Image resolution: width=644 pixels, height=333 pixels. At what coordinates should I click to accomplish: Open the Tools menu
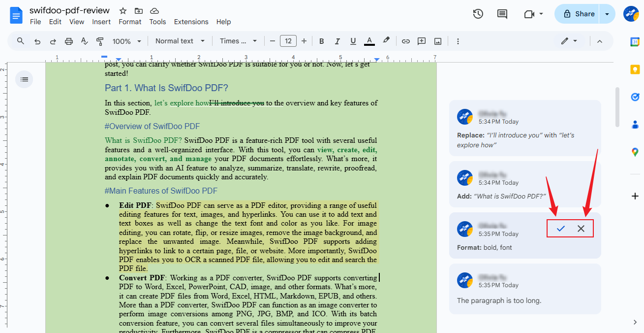tap(157, 22)
